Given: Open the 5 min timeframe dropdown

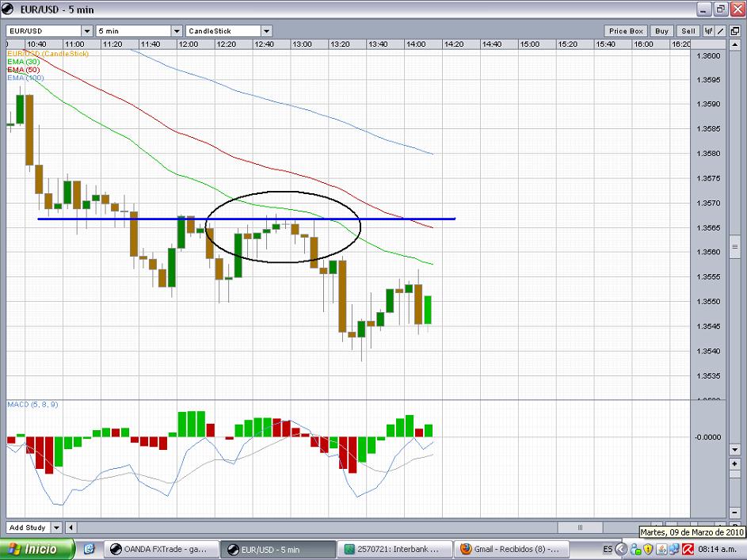Looking at the screenshot, I should pyautogui.click(x=175, y=31).
